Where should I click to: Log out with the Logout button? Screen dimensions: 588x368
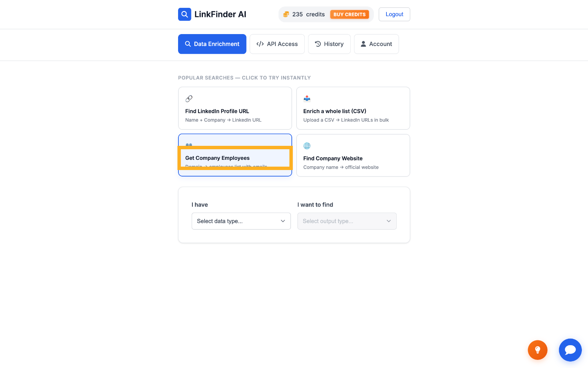pos(394,14)
